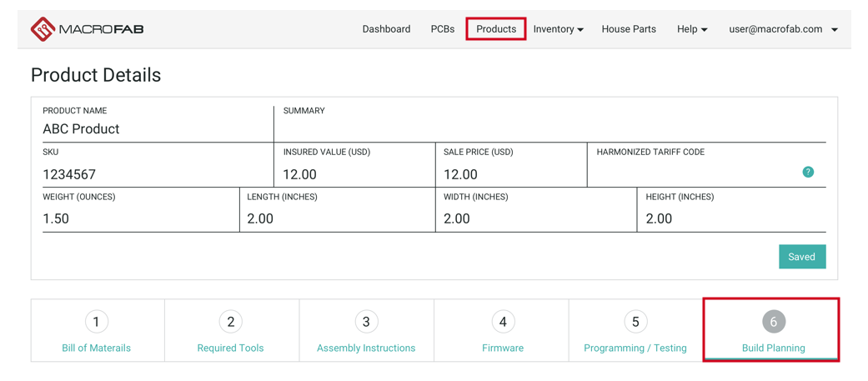Navigate to PCBs in the navbar

coord(443,29)
